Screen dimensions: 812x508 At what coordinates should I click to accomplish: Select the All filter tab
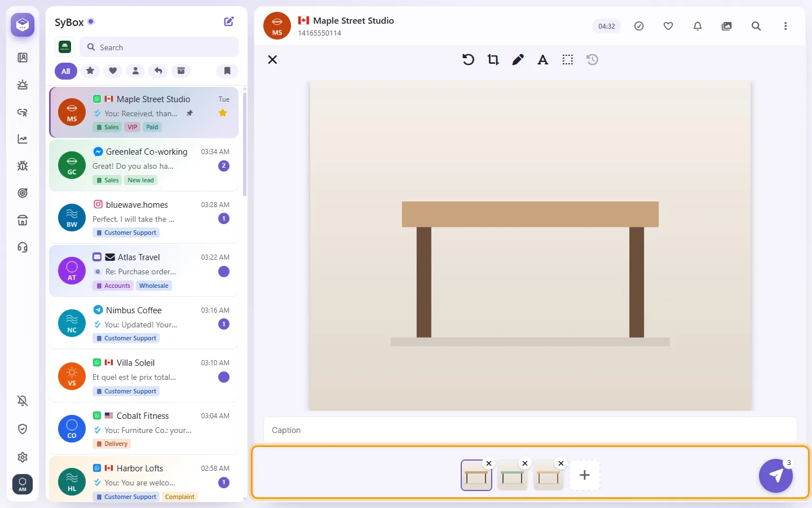point(66,71)
